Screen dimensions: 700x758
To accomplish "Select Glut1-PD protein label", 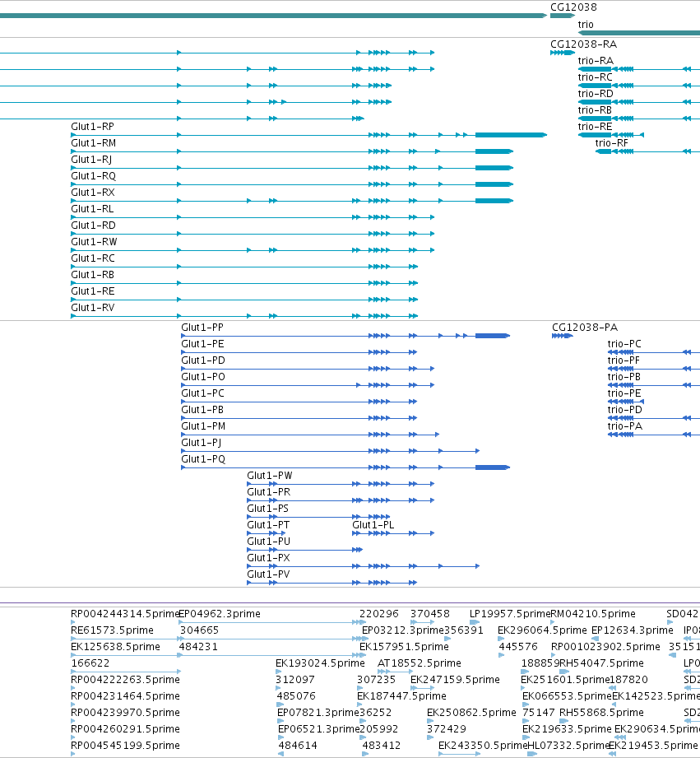I will coord(203,360).
